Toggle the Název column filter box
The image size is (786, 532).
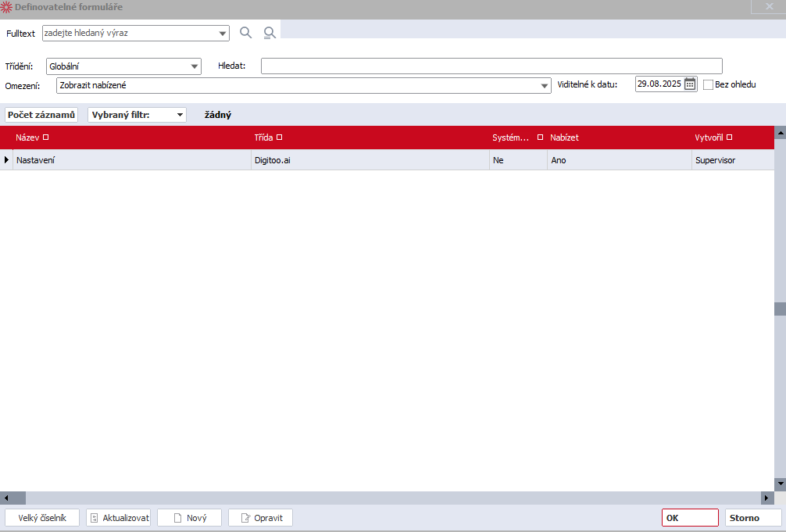[45, 137]
